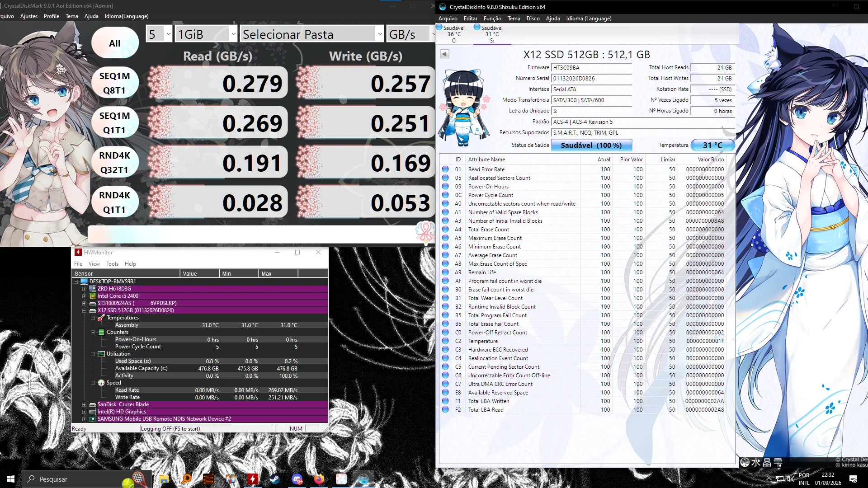This screenshot has height=488, width=868.
Task: Select the C: drive tab at 36 °C
Action: [454, 34]
